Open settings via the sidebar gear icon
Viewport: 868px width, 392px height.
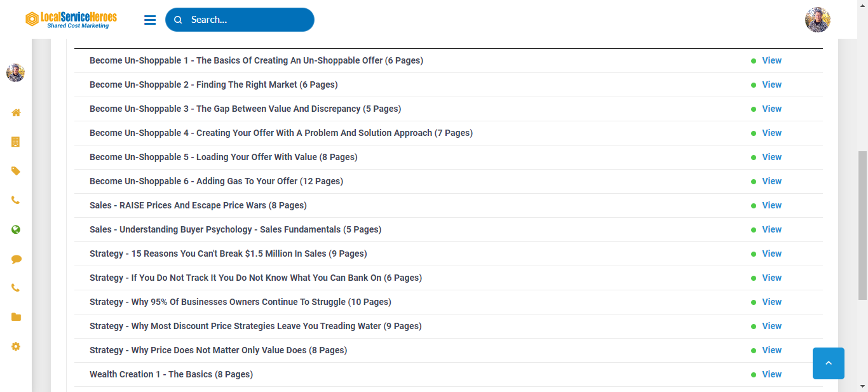(x=16, y=346)
